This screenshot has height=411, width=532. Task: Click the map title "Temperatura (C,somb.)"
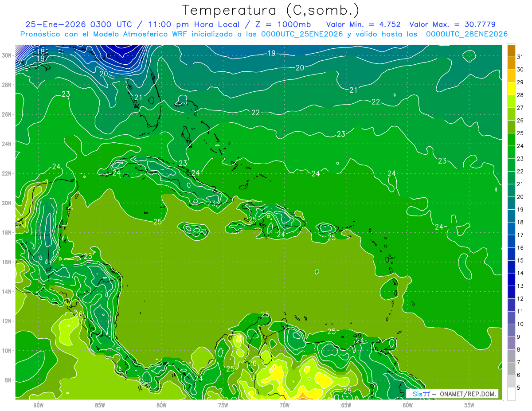click(x=271, y=10)
